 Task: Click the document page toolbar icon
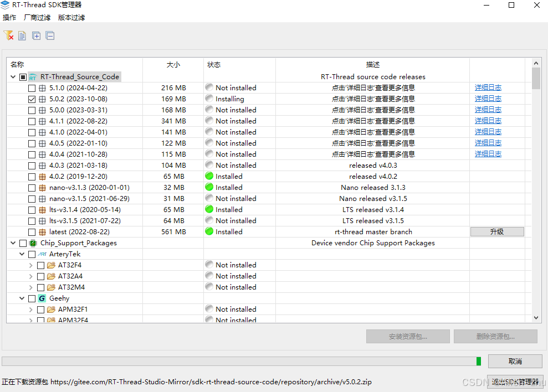coord(22,35)
